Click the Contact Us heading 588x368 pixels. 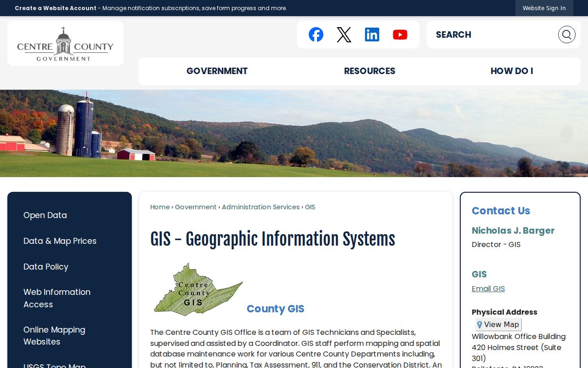pyautogui.click(x=501, y=211)
